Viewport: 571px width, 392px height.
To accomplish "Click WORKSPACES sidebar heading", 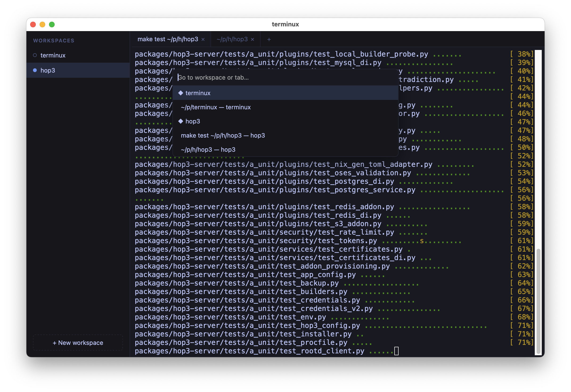I will click(54, 41).
